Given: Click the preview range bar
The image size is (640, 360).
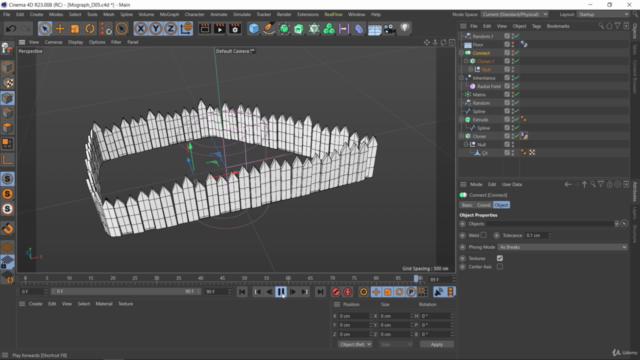Looking at the screenshot, I should (126, 292).
